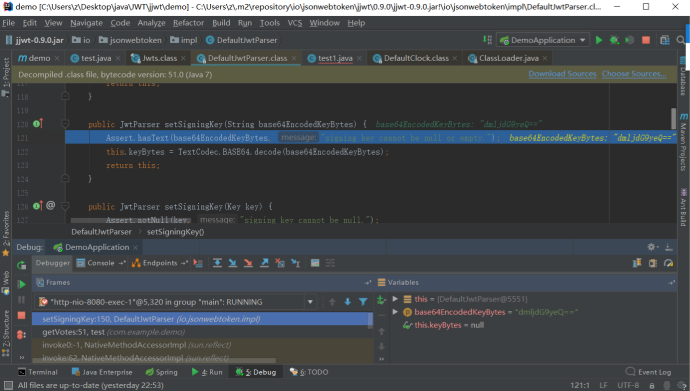This screenshot has width=690, height=391.
Task: Close the test1.java editor tab
Action: click(x=360, y=58)
